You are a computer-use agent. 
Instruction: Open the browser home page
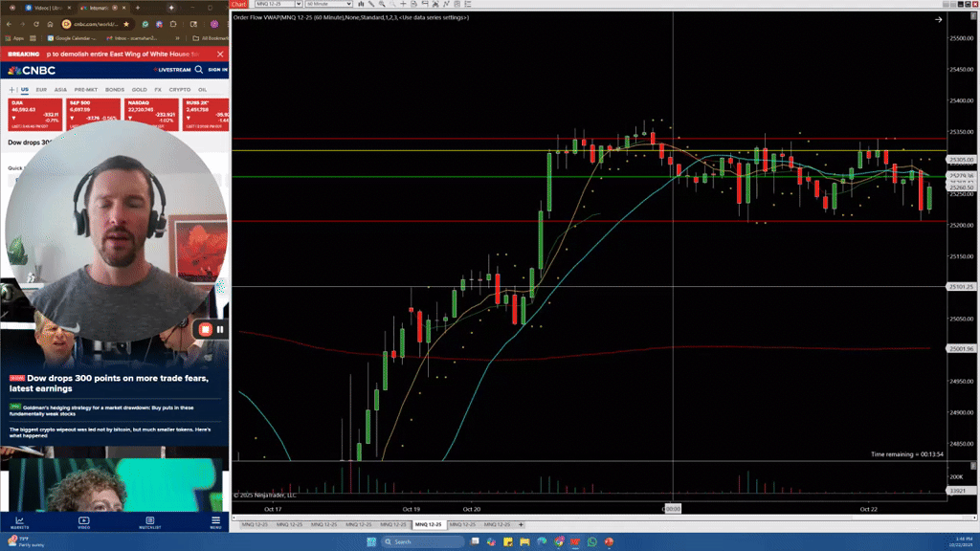[x=50, y=24]
